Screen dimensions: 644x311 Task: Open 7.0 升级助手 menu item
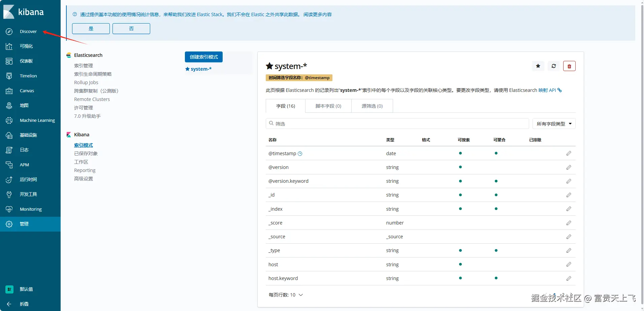[x=87, y=116]
